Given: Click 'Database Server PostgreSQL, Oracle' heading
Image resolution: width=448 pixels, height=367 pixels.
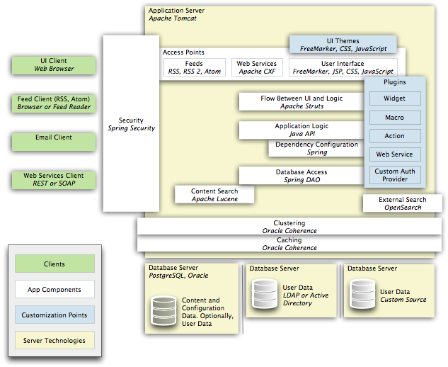Looking at the screenshot, I should (x=178, y=272).
